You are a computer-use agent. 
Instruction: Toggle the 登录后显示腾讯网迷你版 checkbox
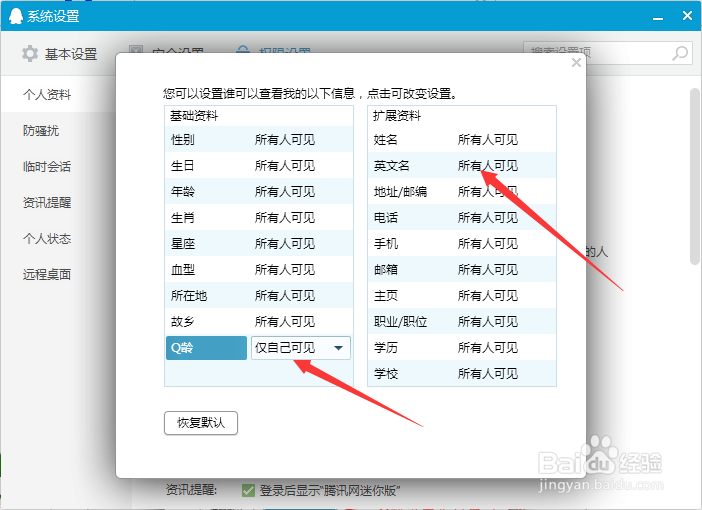point(248,490)
